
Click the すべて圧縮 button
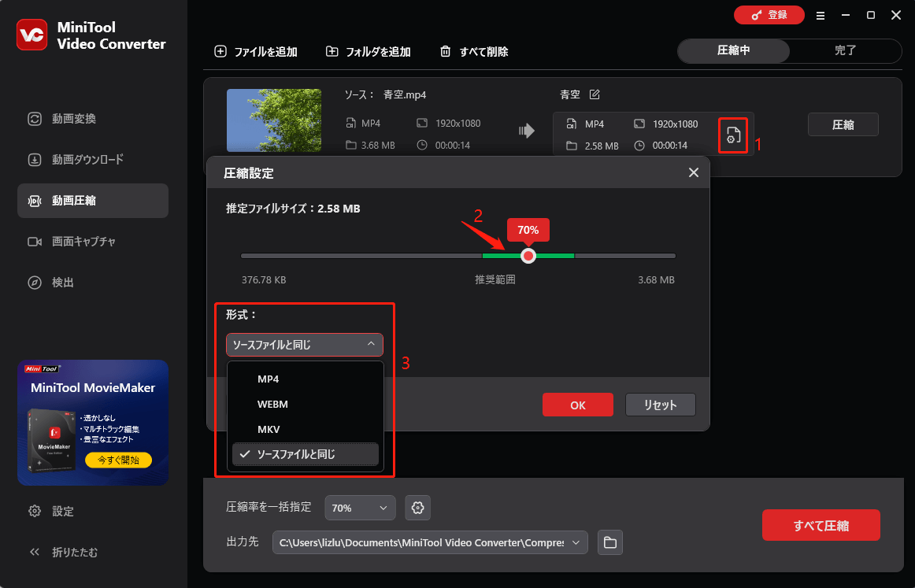click(x=821, y=525)
